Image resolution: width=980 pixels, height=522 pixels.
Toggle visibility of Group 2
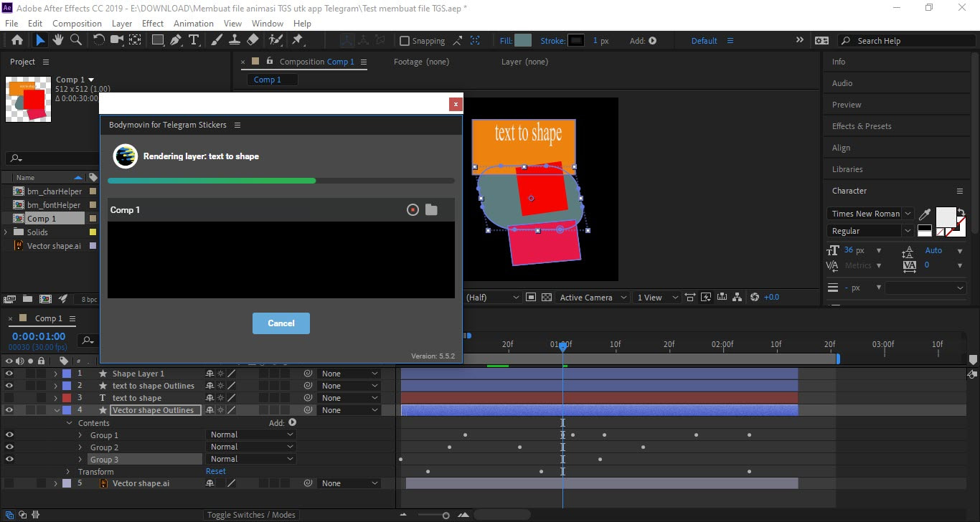click(x=9, y=447)
